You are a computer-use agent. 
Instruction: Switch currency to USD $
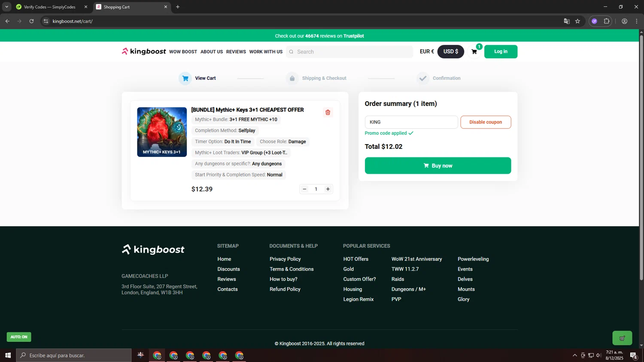[450, 51]
